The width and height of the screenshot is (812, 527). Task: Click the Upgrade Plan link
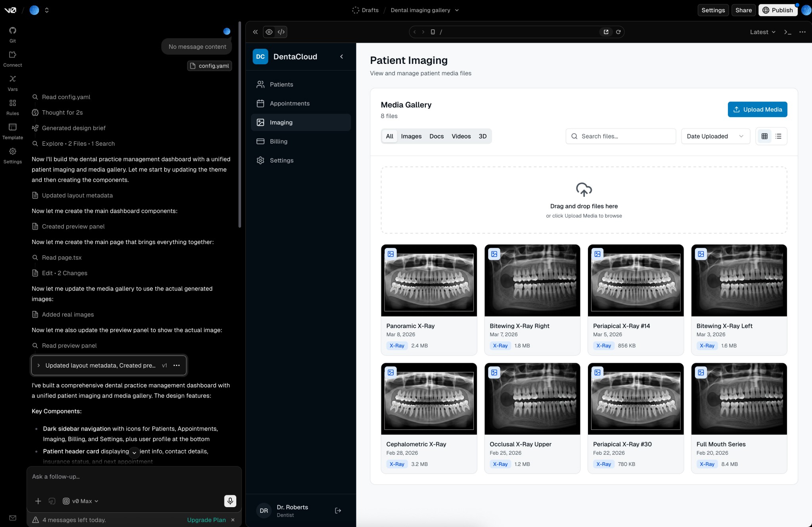[x=206, y=520]
